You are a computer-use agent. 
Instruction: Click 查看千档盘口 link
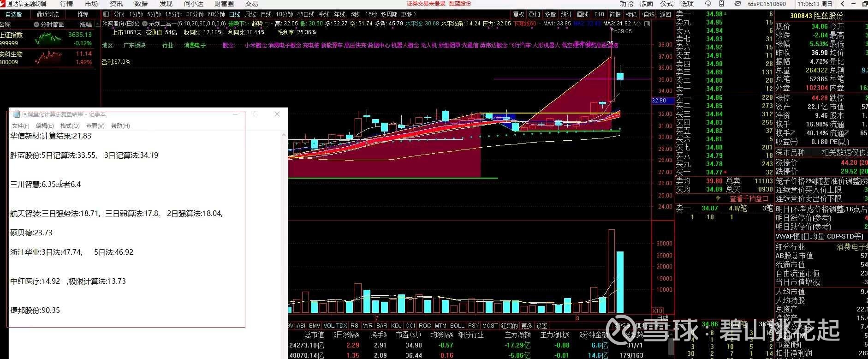[749, 199]
